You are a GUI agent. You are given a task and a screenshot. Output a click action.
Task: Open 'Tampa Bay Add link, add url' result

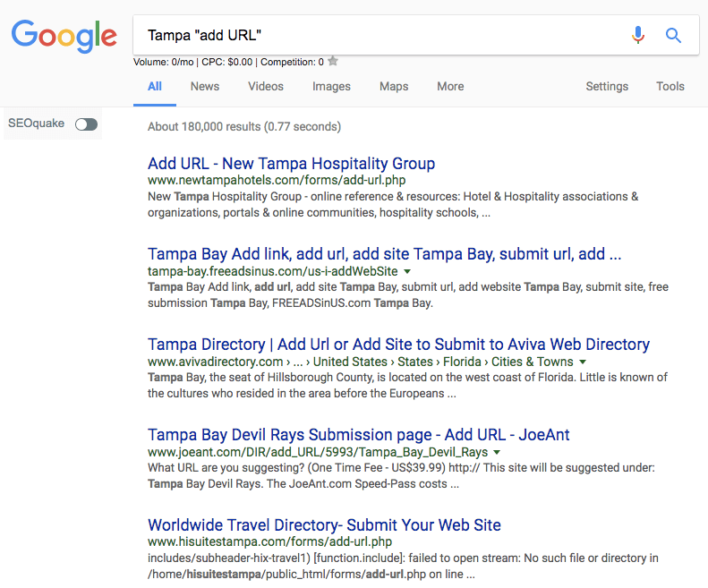pos(384,254)
